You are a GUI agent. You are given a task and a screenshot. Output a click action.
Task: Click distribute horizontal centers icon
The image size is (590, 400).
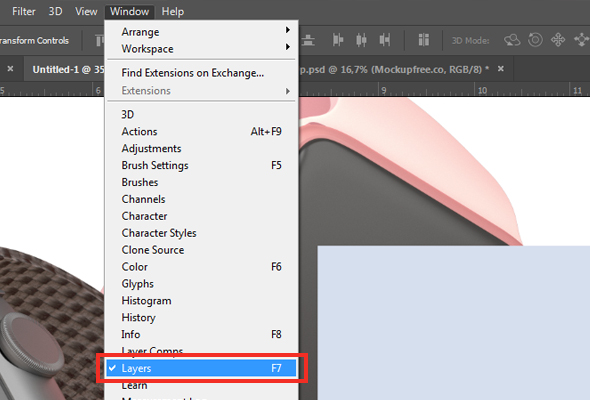pos(361,40)
